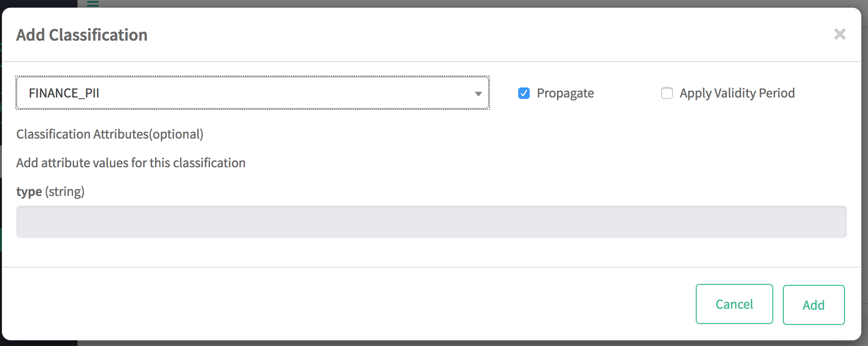Image resolution: width=868 pixels, height=346 pixels.
Task: Click the Classification Attributes(optional) heading
Action: tap(110, 134)
